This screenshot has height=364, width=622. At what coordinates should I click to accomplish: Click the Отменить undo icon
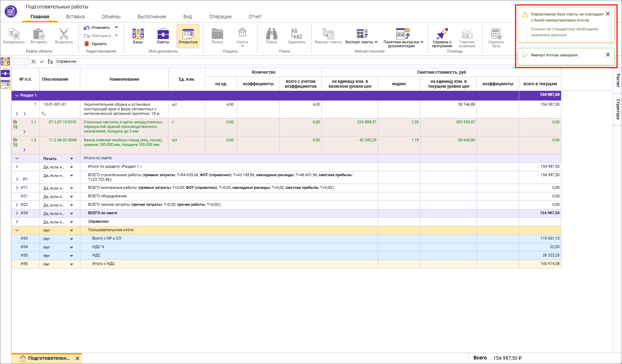point(87,27)
